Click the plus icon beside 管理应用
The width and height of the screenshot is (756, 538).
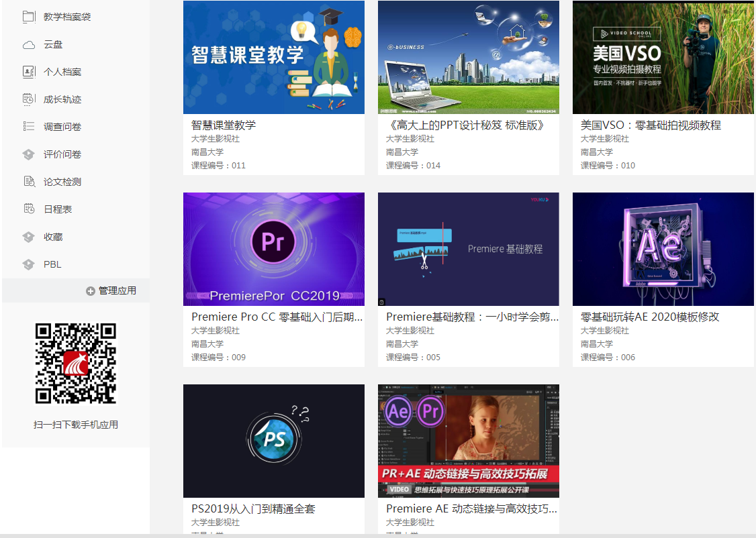click(91, 291)
